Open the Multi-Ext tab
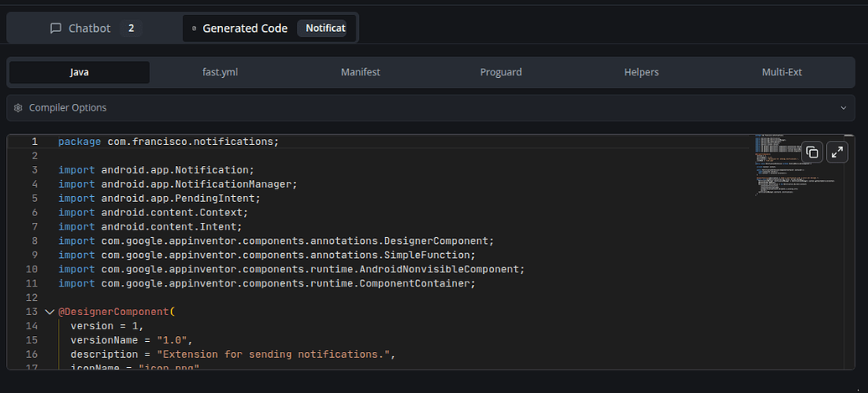Image resolution: width=868 pixels, height=393 pixels. pyautogui.click(x=782, y=72)
